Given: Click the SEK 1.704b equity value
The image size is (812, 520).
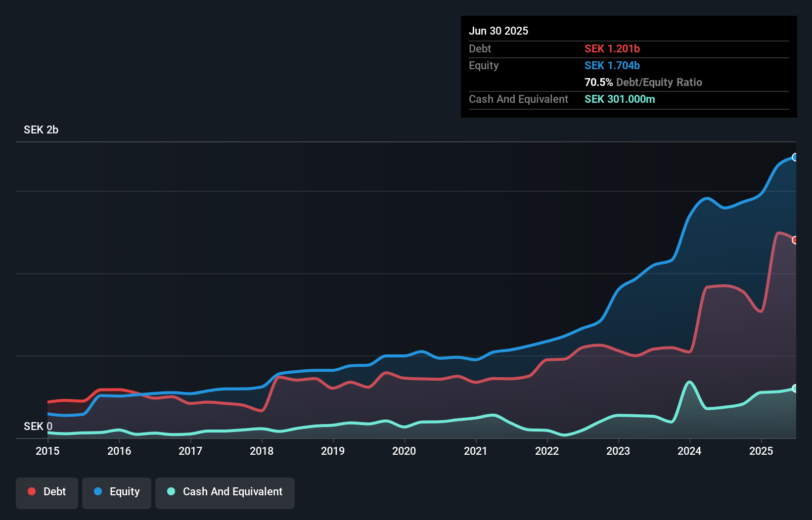Looking at the screenshot, I should [x=612, y=65].
